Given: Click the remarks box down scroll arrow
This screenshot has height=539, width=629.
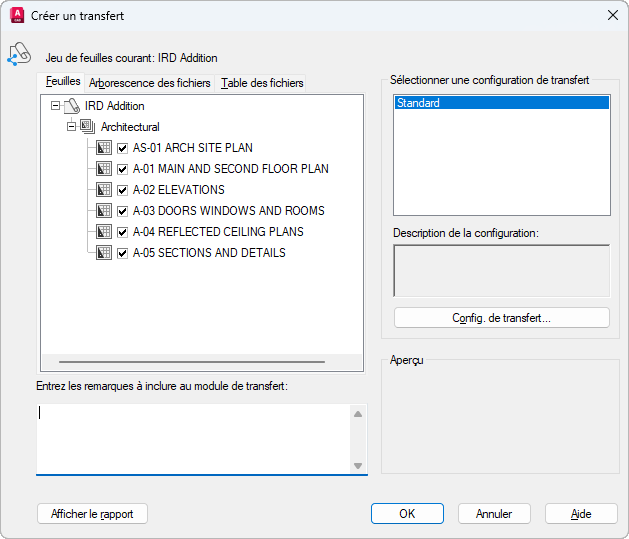Looking at the screenshot, I should [358, 466].
